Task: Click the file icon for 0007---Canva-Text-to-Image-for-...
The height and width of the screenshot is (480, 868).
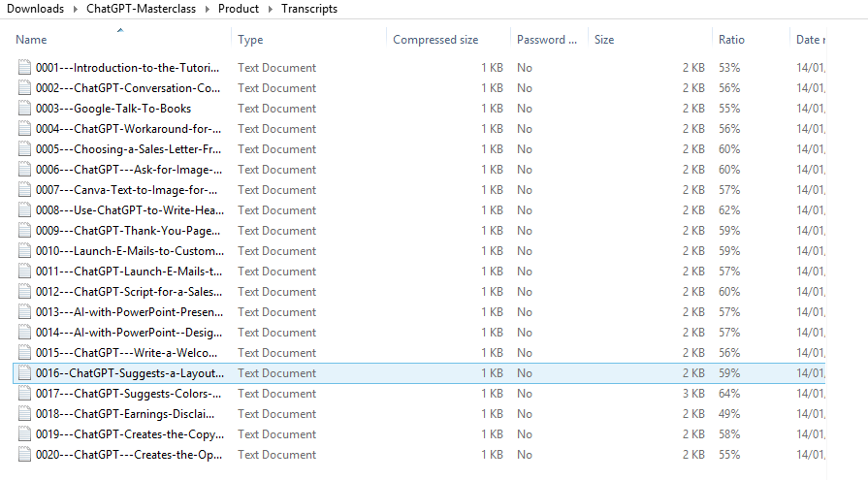Action: pyautogui.click(x=24, y=190)
